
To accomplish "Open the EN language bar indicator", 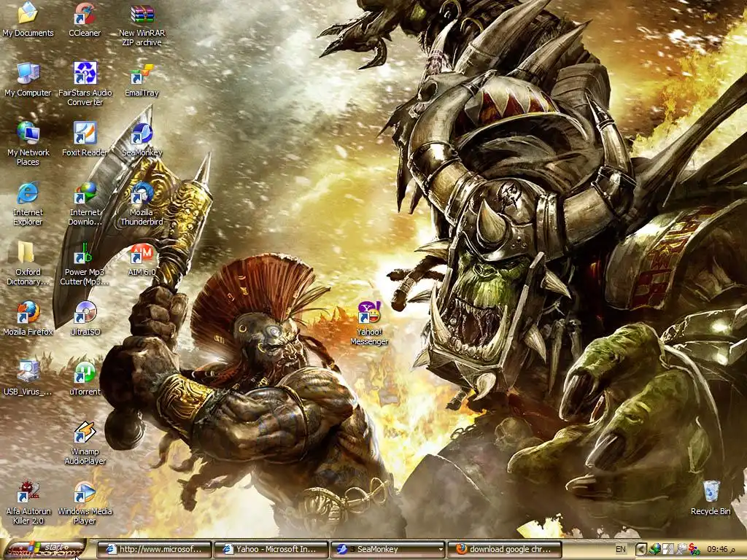I will pyautogui.click(x=621, y=549).
